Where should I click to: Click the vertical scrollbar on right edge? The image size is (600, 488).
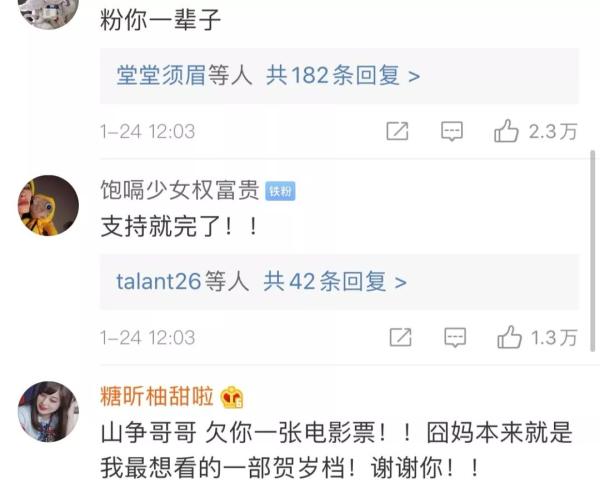593,251
